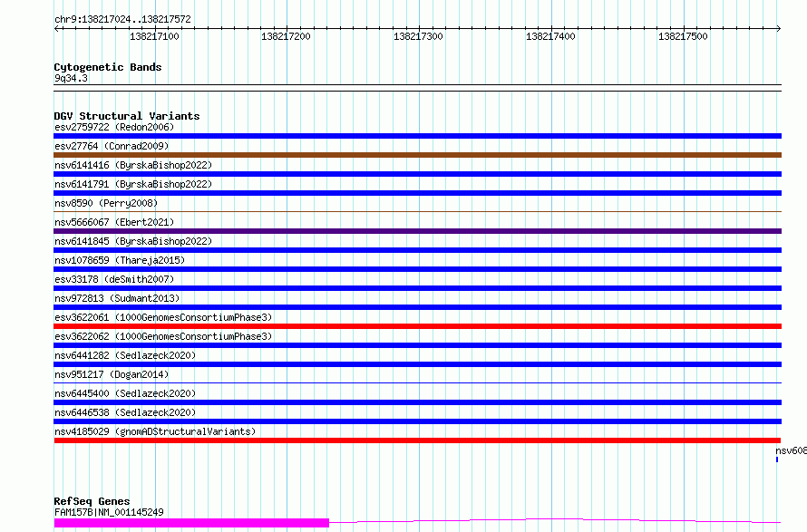Click the magenta FAM157B exon block
Viewport: 807px width, 532px height.
pyautogui.click(x=191, y=523)
